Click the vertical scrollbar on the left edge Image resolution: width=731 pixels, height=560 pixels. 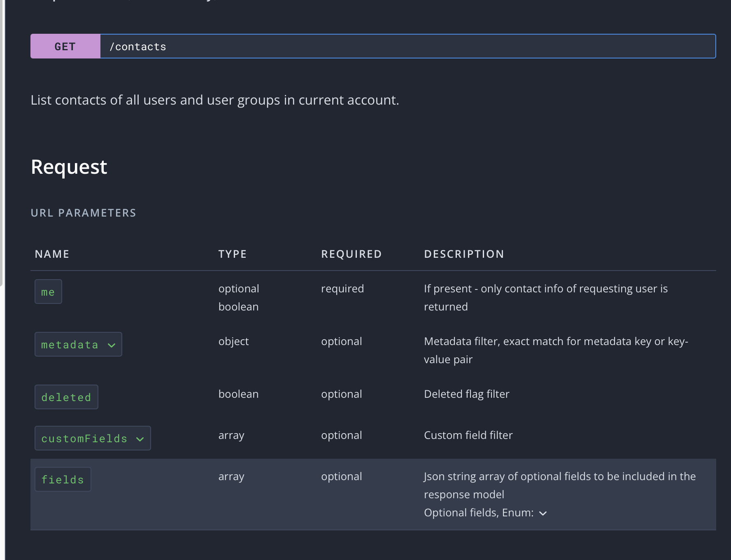pyautogui.click(x=2, y=140)
